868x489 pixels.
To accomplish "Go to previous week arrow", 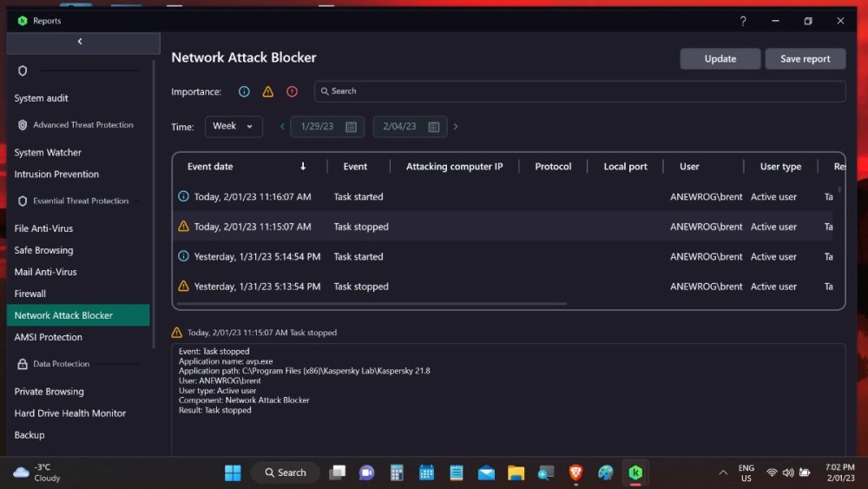I will (282, 127).
